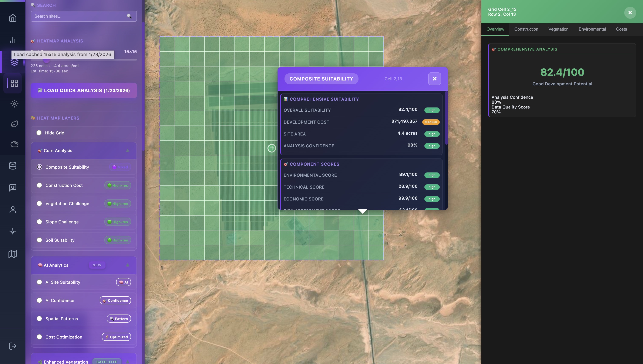Enable the AI Site Suitability layer

39,282
